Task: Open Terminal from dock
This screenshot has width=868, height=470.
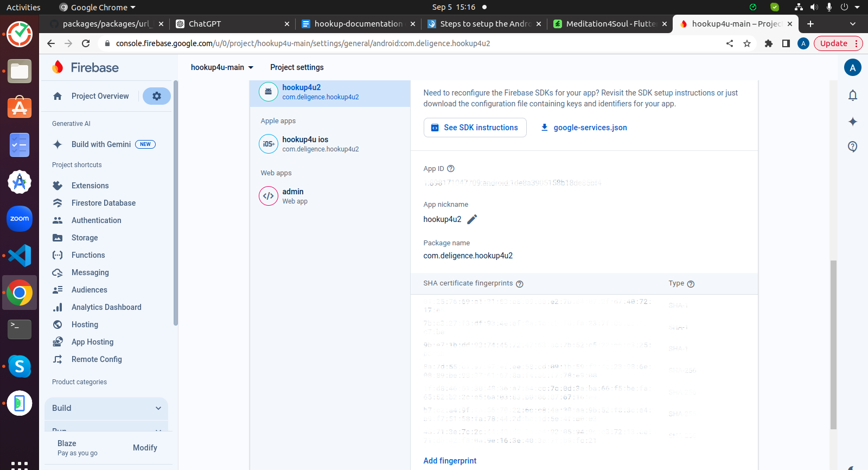Action: click(x=20, y=329)
